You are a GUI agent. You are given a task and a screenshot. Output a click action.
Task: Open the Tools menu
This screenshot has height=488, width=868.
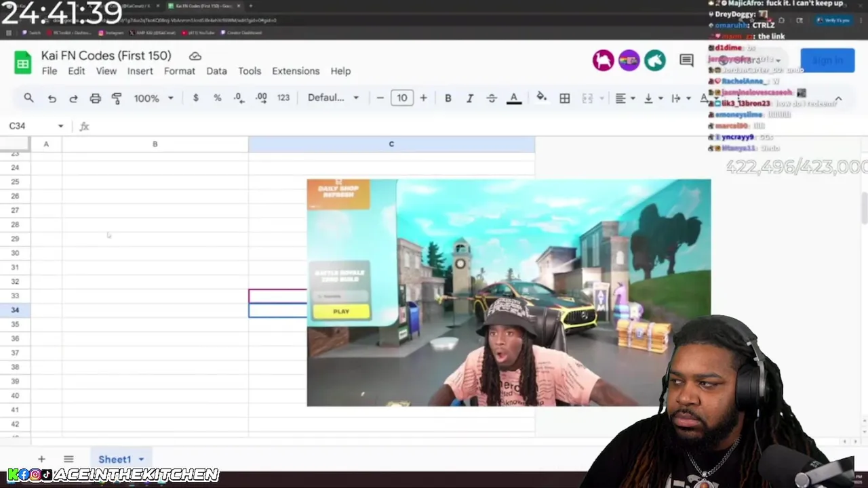(x=250, y=71)
